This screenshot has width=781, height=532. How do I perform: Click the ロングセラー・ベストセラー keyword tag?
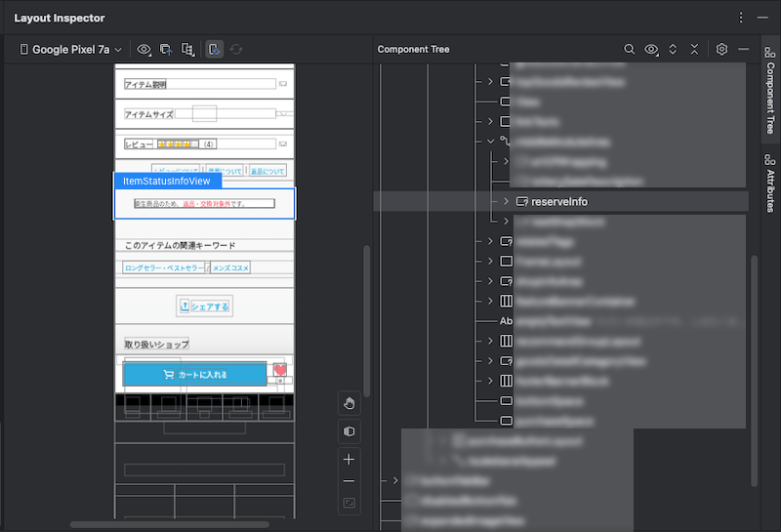point(164,268)
